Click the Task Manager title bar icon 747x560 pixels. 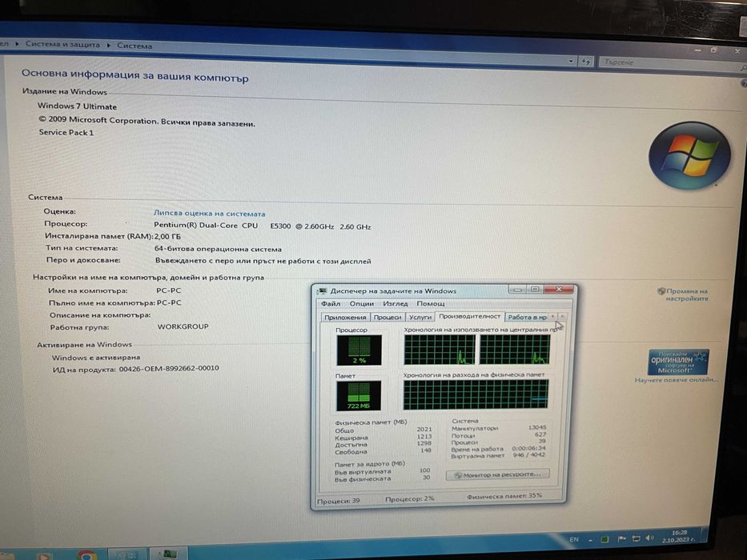(323, 291)
